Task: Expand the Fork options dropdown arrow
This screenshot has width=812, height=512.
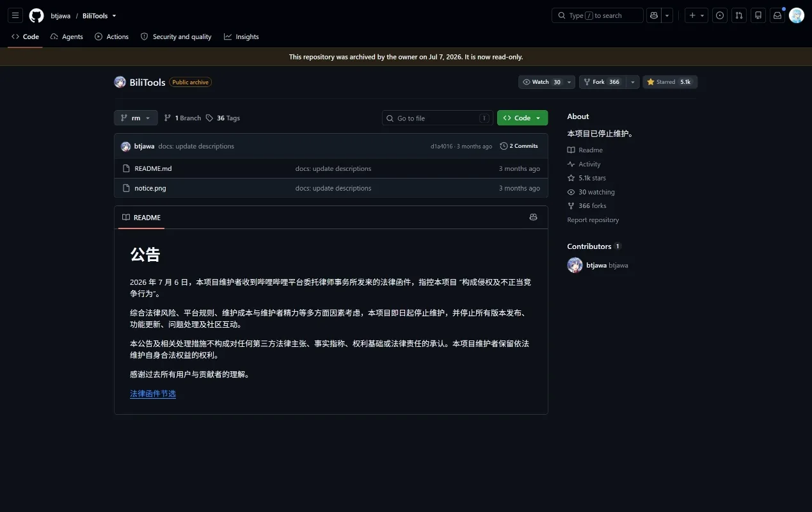Action: pyautogui.click(x=632, y=82)
